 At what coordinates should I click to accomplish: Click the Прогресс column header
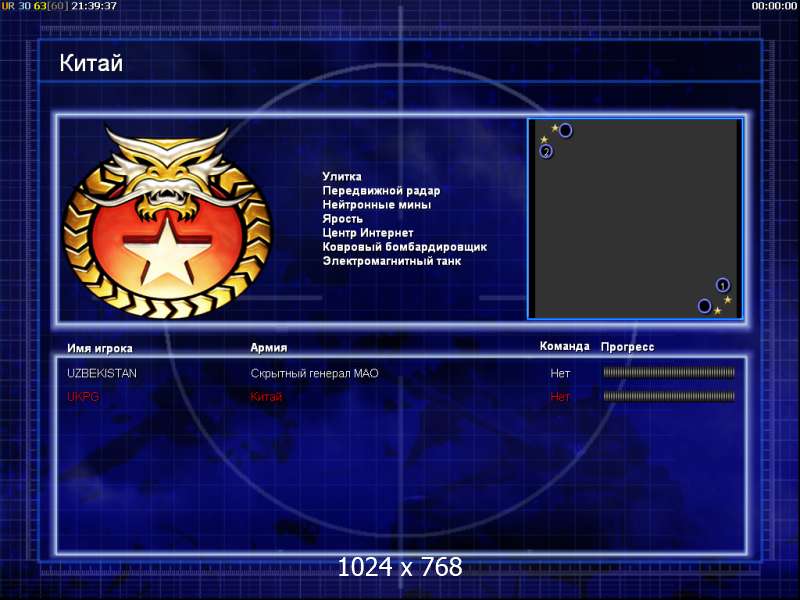pyautogui.click(x=628, y=347)
